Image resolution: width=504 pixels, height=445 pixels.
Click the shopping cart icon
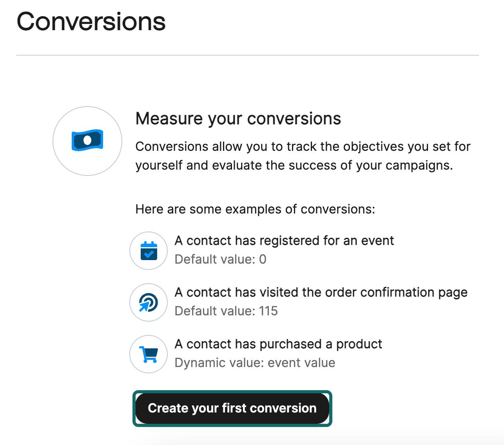click(149, 354)
